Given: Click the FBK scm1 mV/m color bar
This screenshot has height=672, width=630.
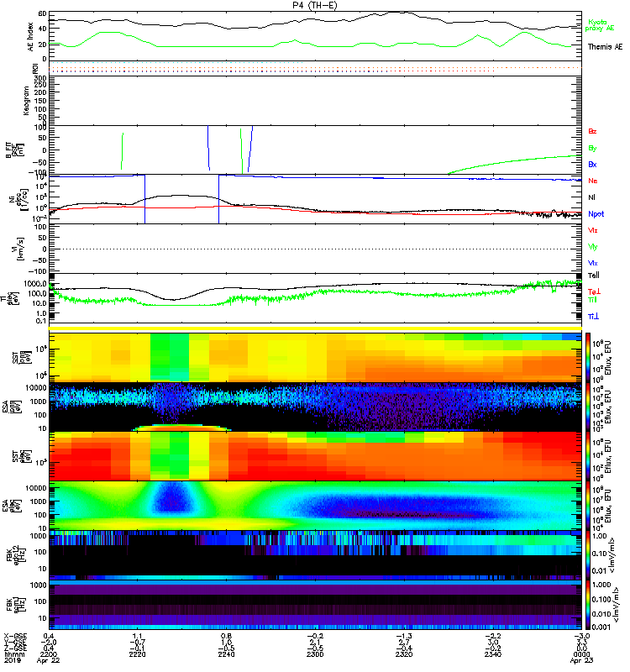Looking at the screenshot, I should (588, 605).
